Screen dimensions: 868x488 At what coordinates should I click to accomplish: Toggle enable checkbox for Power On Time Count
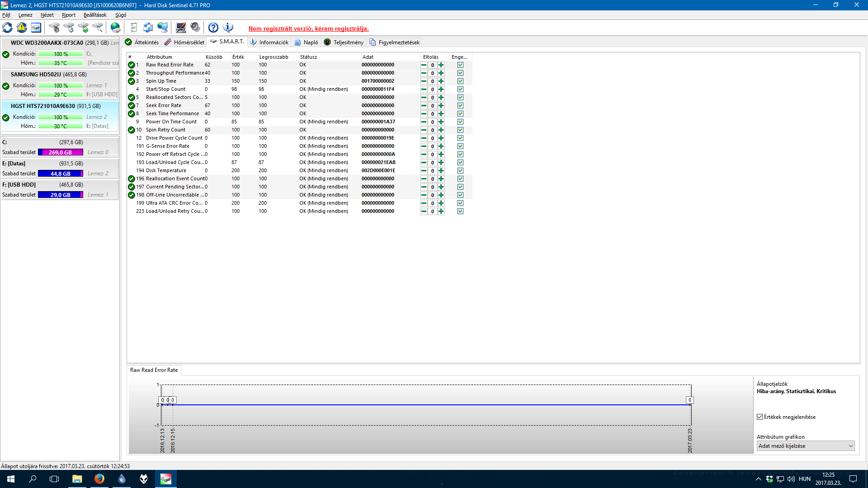point(460,122)
